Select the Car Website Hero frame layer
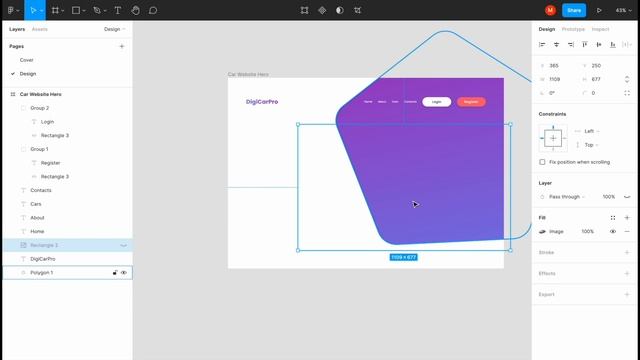The image size is (640, 360). coord(68,94)
